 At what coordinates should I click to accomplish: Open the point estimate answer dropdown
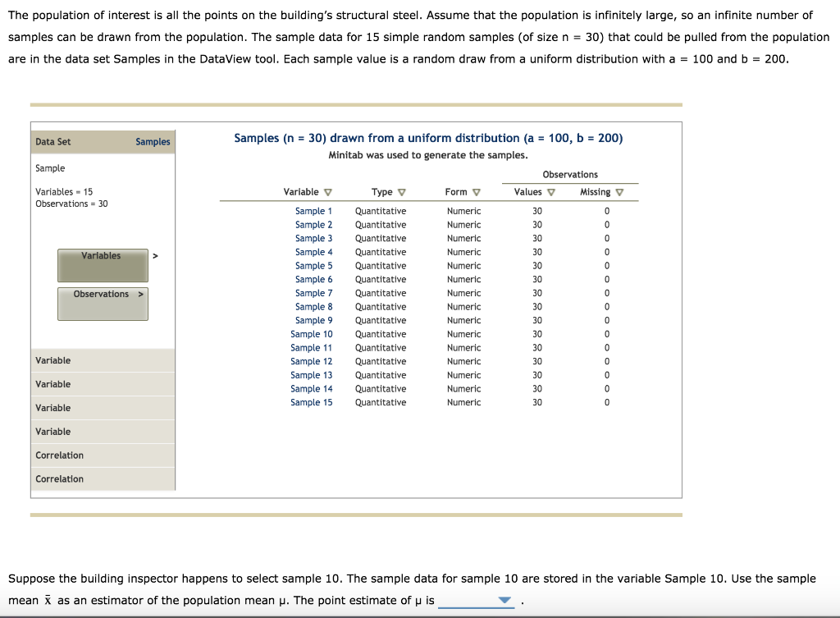tap(477, 600)
